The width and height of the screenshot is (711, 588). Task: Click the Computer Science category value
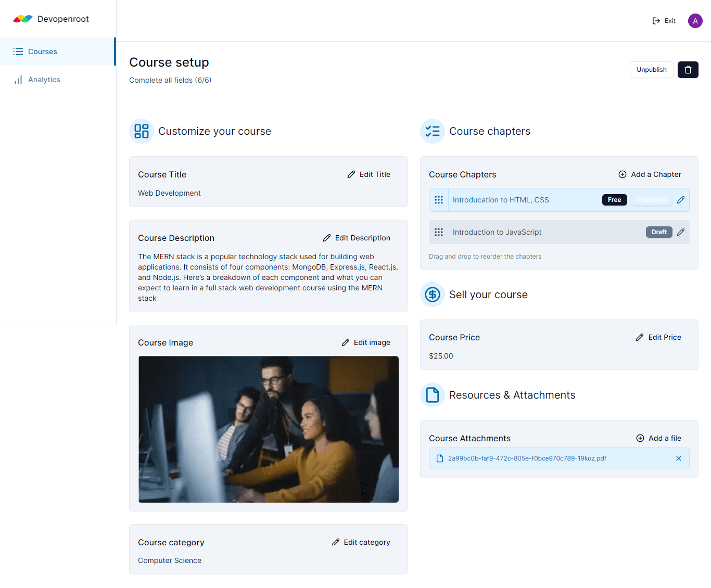point(170,560)
